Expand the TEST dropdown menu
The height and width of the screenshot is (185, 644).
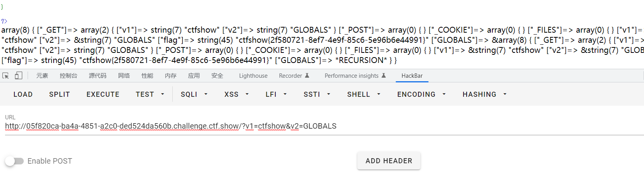click(x=150, y=94)
